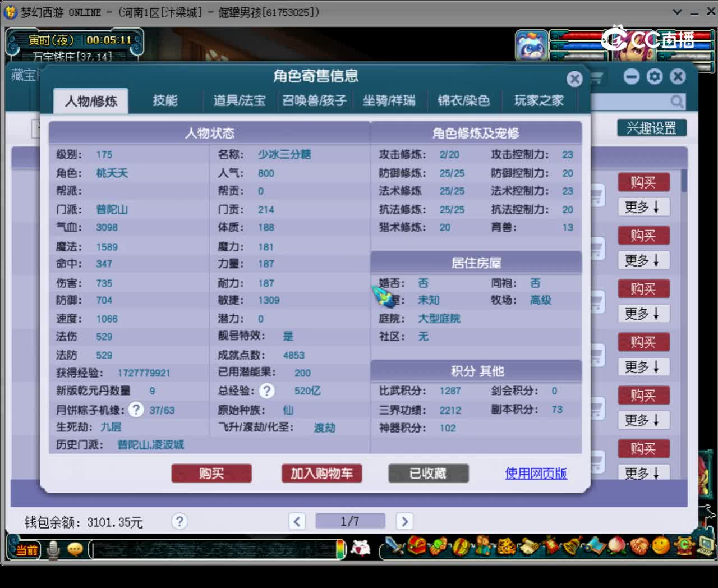Viewport: 718px width, 588px height.
Task: Switch to the 坐骑/祥瑞 tab
Action: [389, 100]
